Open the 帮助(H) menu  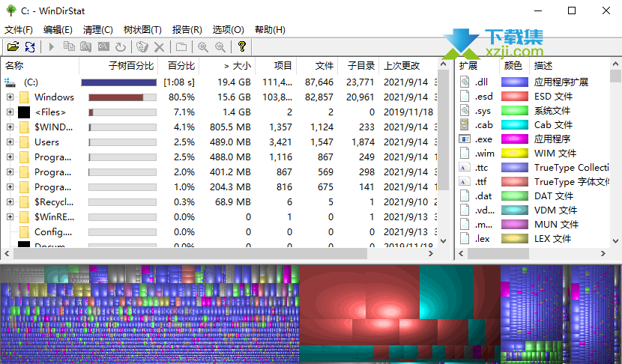270,30
